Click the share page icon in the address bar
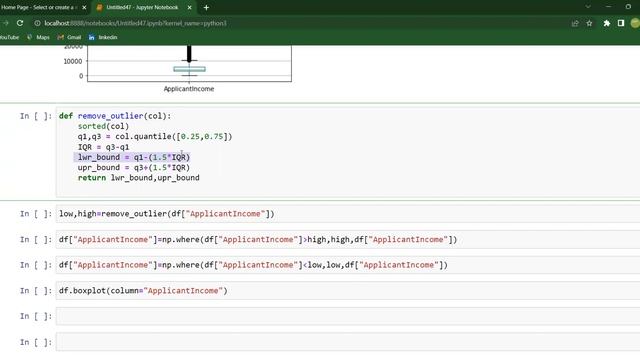The image size is (640, 360). point(575,23)
